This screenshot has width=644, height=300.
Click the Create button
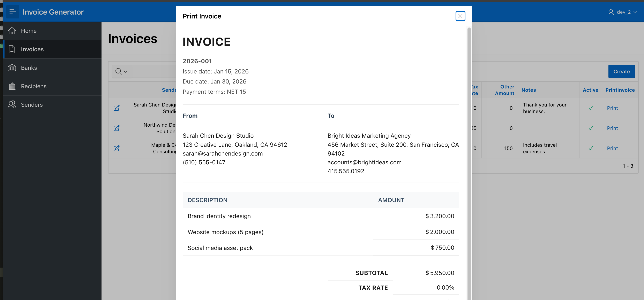coord(622,71)
